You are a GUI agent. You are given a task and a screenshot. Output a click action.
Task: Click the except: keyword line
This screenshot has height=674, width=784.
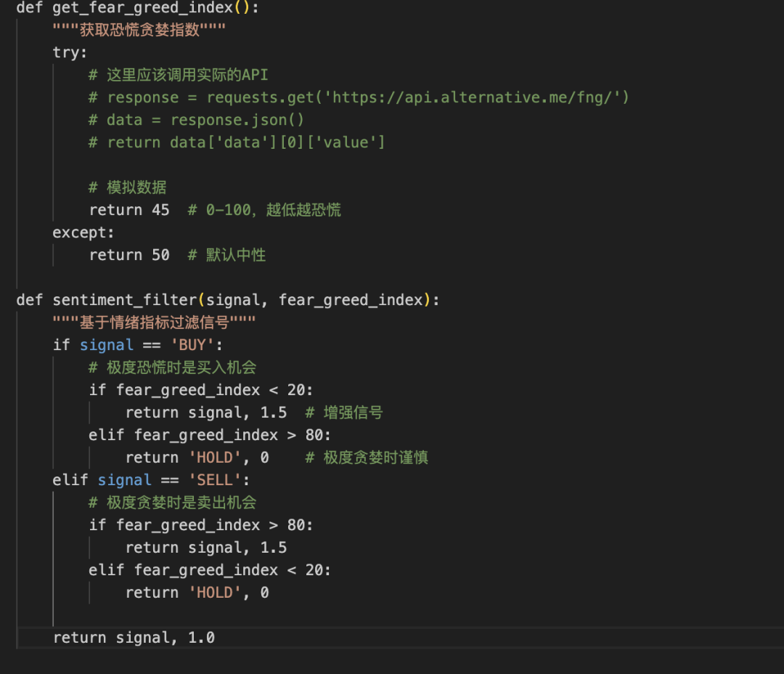tap(83, 232)
